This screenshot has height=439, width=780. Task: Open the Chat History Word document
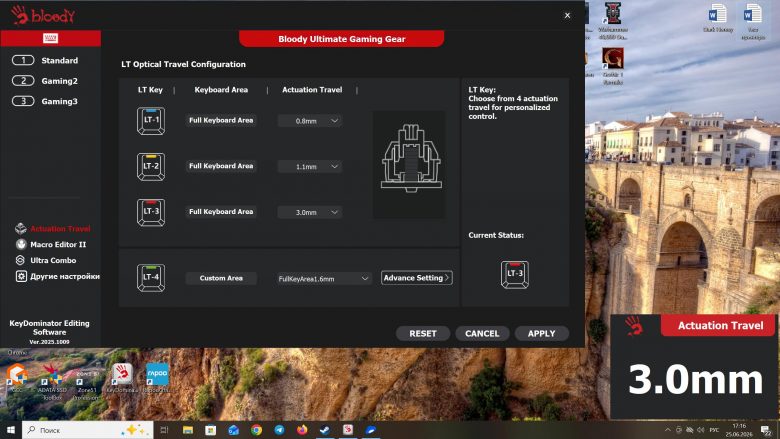pyautogui.click(x=718, y=18)
